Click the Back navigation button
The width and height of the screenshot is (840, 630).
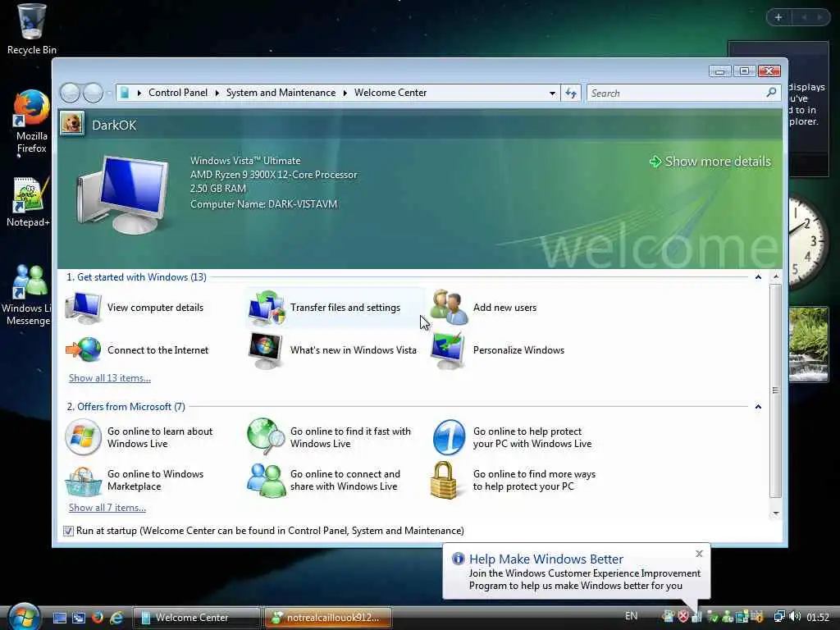(x=71, y=94)
